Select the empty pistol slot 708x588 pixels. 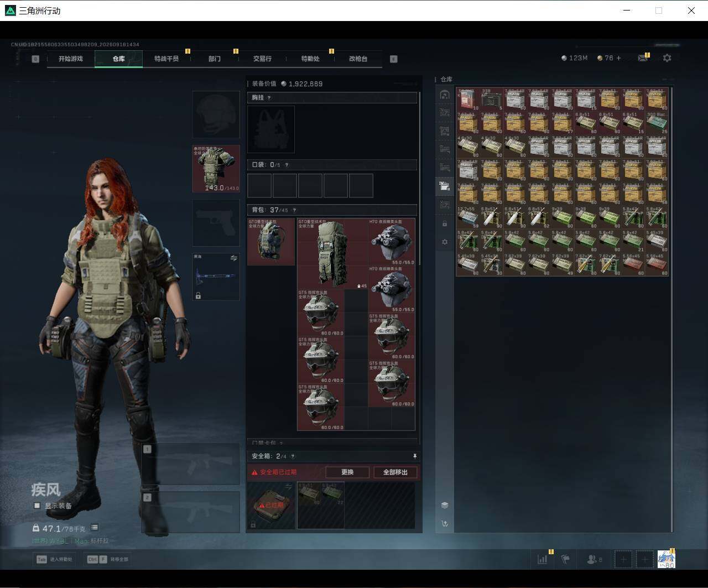pos(216,223)
